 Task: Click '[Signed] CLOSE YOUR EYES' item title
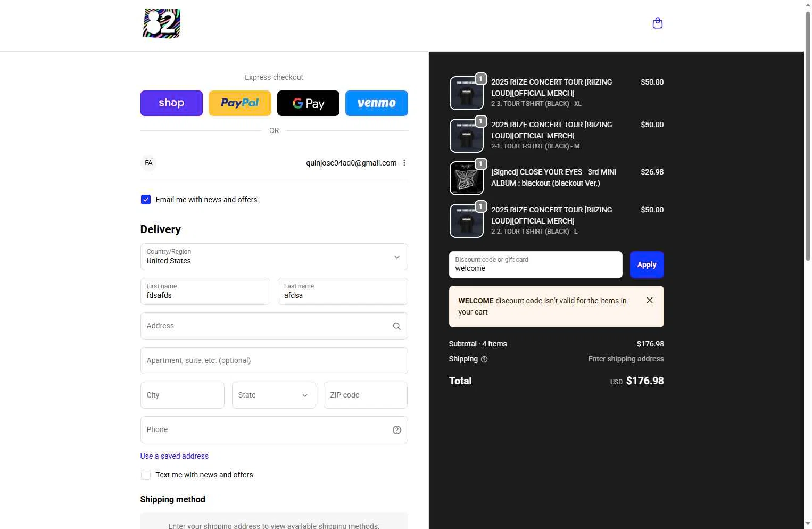click(x=553, y=177)
